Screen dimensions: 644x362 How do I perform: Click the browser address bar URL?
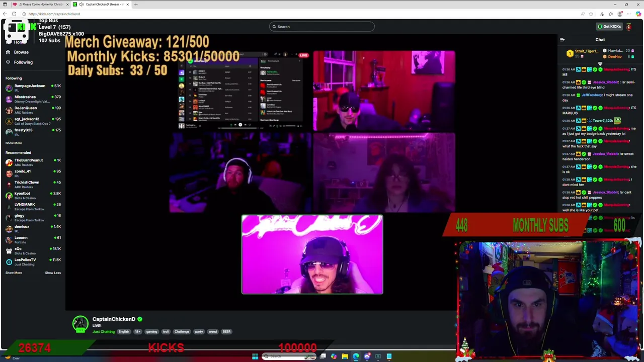click(x=54, y=14)
